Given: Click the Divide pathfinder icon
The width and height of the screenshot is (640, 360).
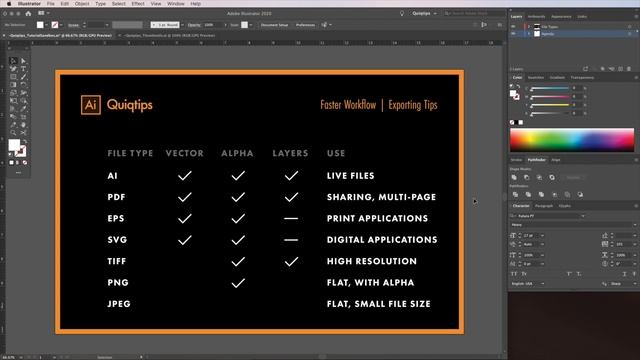Looking at the screenshot, I should (516, 195).
